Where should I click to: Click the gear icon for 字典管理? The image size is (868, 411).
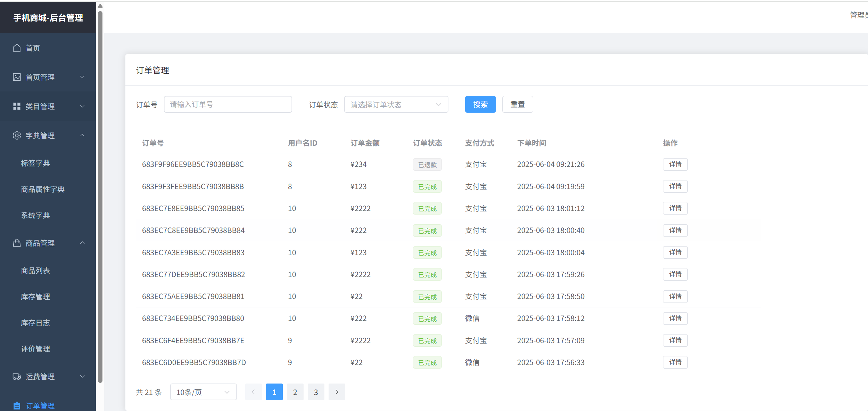tap(17, 136)
